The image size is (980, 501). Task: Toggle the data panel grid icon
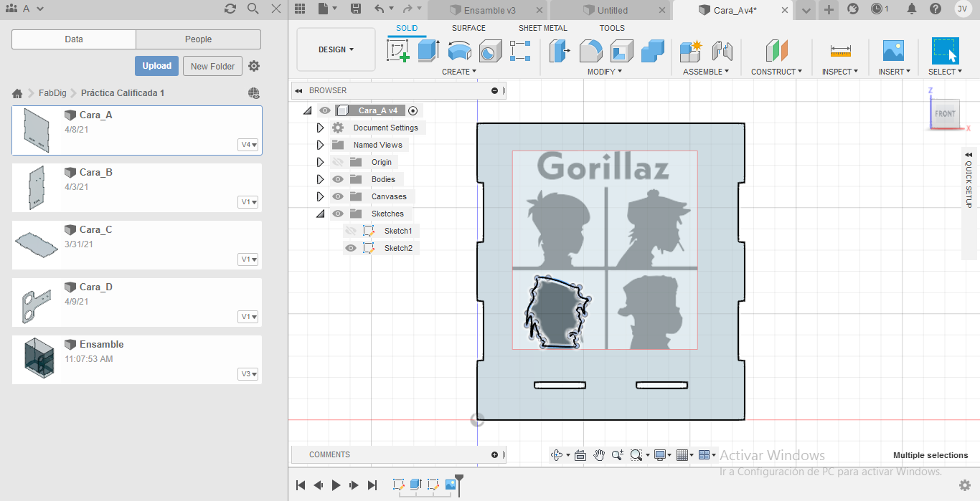(x=300, y=9)
